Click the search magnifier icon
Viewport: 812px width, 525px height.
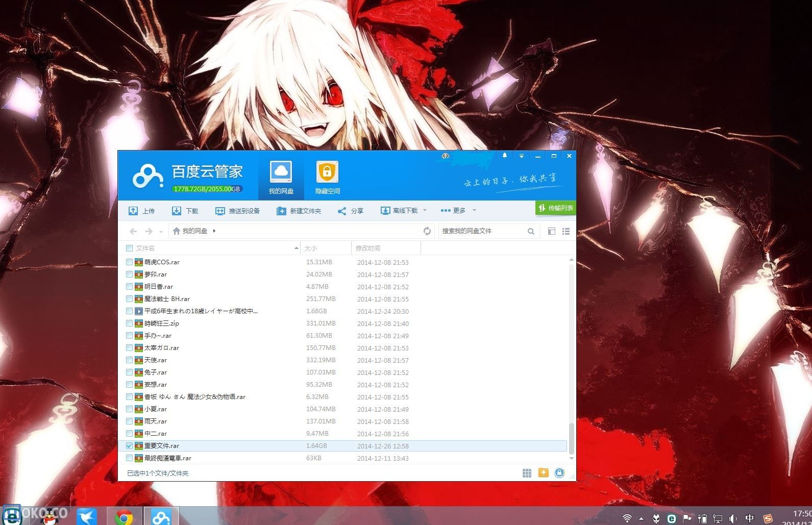click(x=531, y=231)
